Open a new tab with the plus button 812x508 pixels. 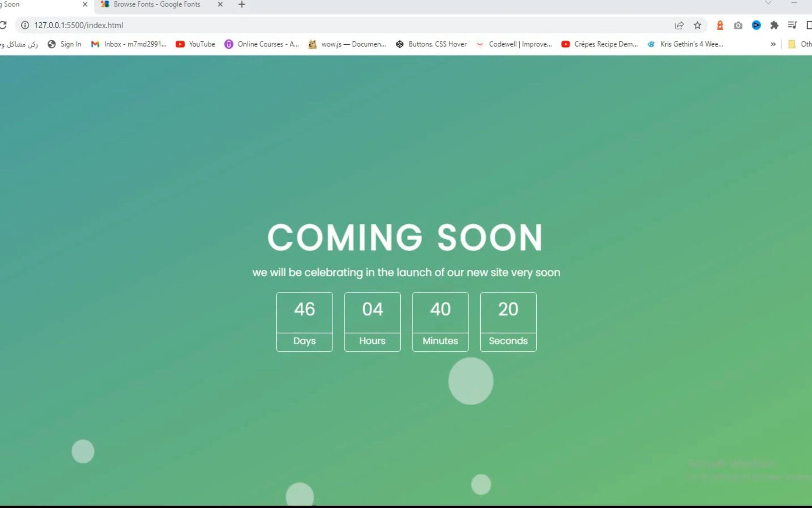[x=242, y=5]
